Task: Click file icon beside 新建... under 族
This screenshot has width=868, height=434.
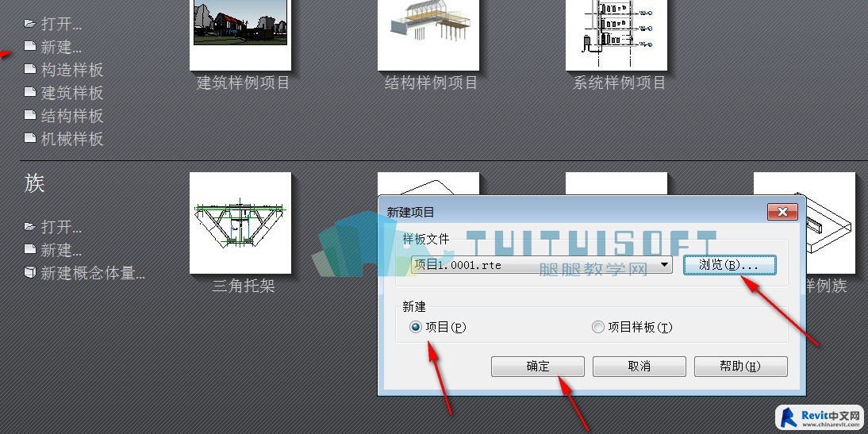Action: pos(30,250)
